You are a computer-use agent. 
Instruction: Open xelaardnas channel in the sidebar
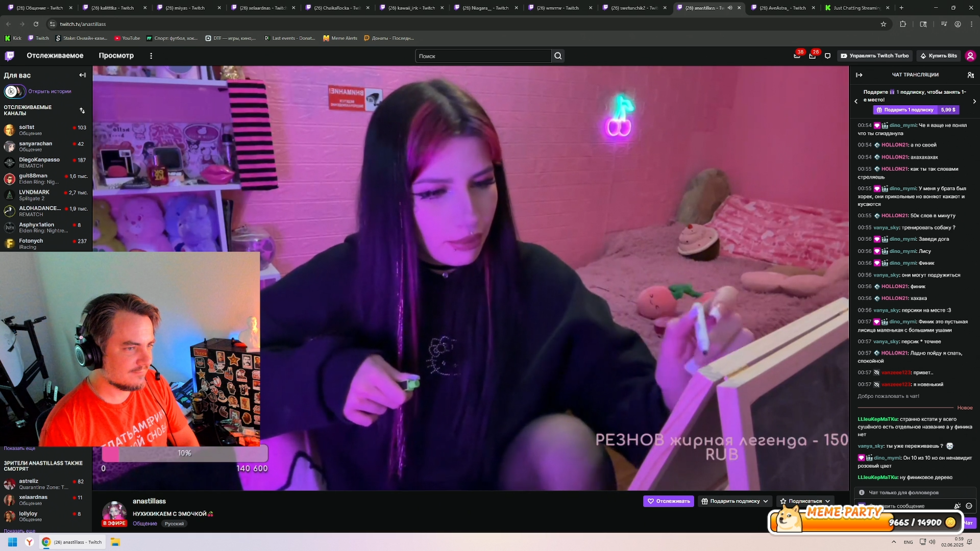(x=46, y=500)
